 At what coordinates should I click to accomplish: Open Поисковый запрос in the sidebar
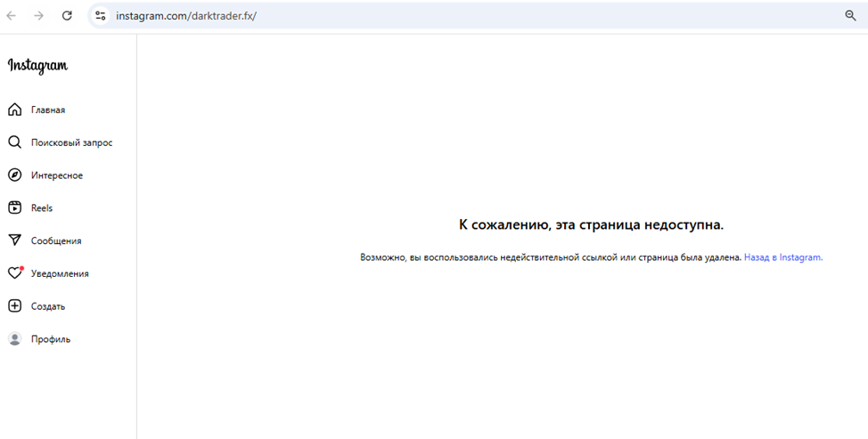coord(72,142)
